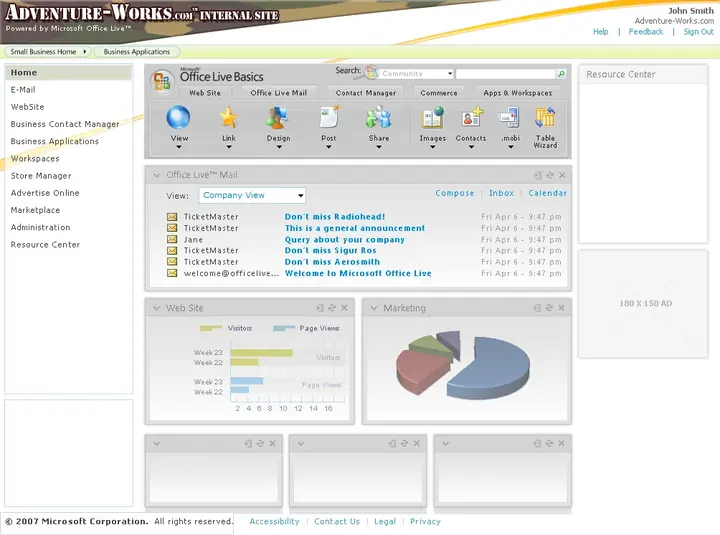Close the Office Live Mail panel
Image resolution: width=720 pixels, height=535 pixels.
point(562,175)
